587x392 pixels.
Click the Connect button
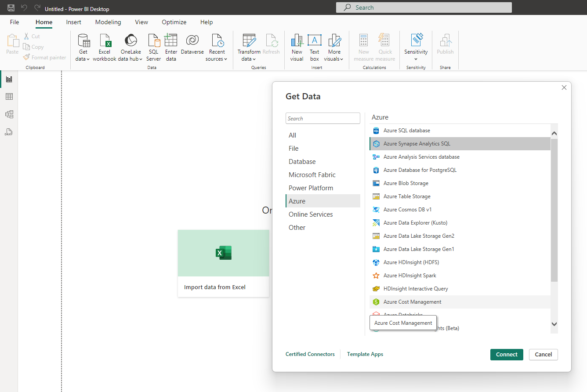click(x=507, y=355)
